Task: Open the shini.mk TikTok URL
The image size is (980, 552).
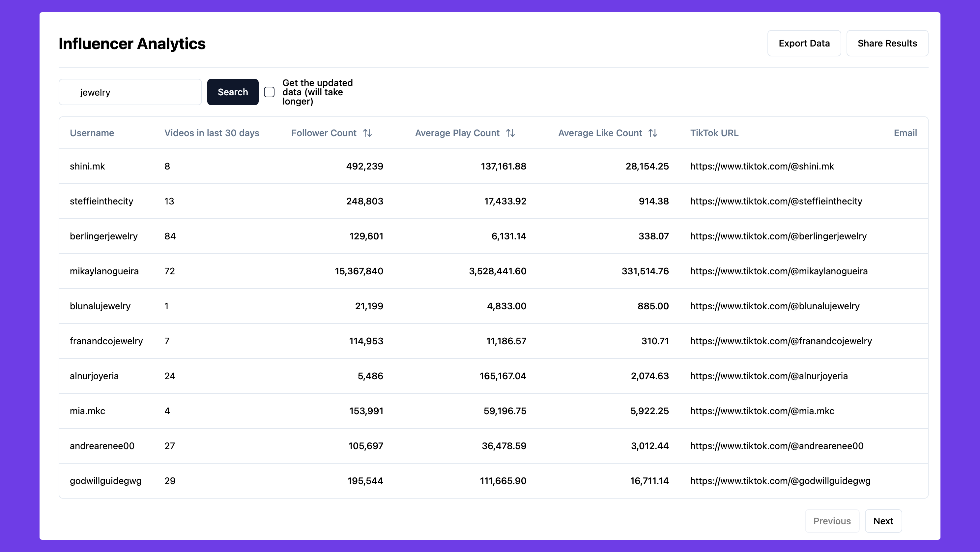Action: point(762,167)
